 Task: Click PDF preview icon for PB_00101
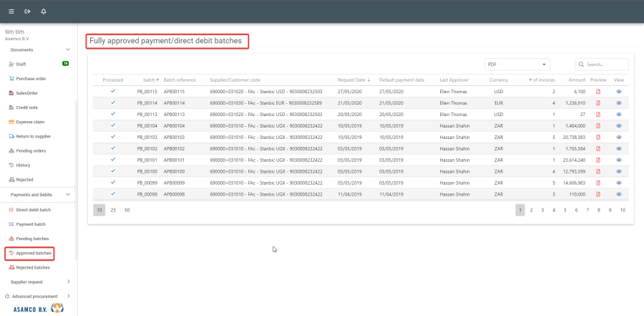click(598, 160)
